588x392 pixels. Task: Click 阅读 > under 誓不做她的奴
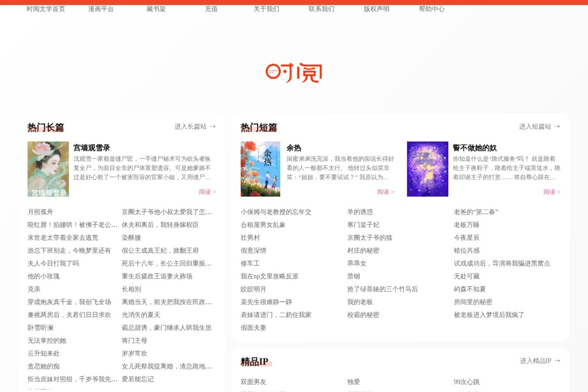tap(552, 192)
